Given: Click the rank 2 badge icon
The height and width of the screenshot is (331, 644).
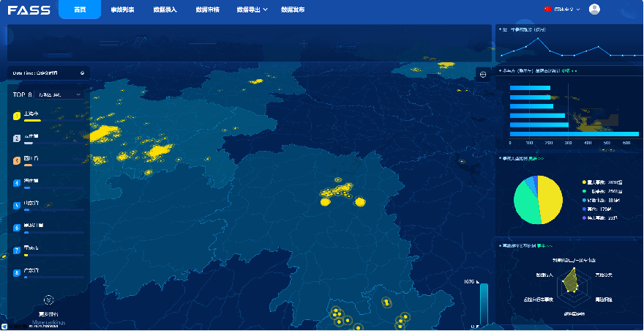Looking at the screenshot, I should tap(17, 138).
